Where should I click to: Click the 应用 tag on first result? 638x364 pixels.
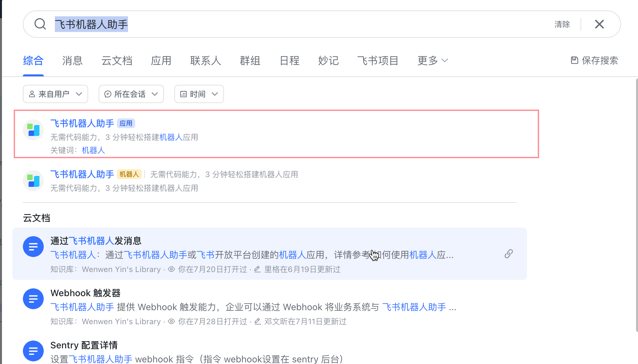pyautogui.click(x=126, y=123)
